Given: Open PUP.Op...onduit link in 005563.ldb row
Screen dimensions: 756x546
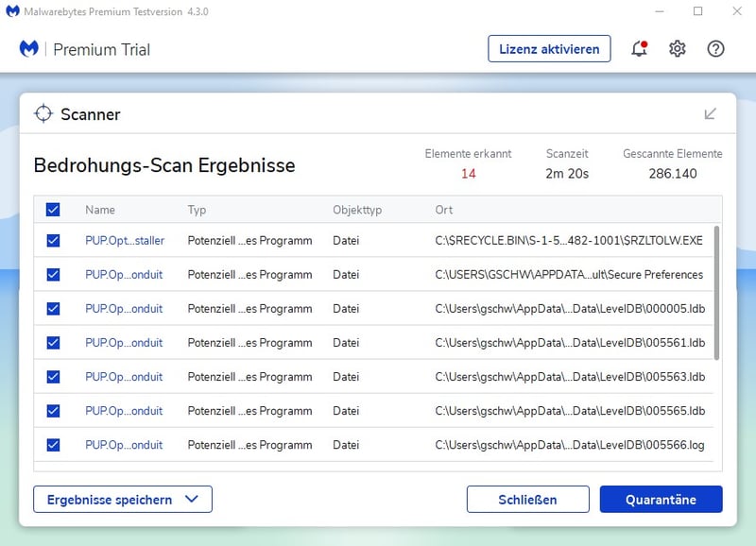Looking at the screenshot, I should [x=124, y=377].
